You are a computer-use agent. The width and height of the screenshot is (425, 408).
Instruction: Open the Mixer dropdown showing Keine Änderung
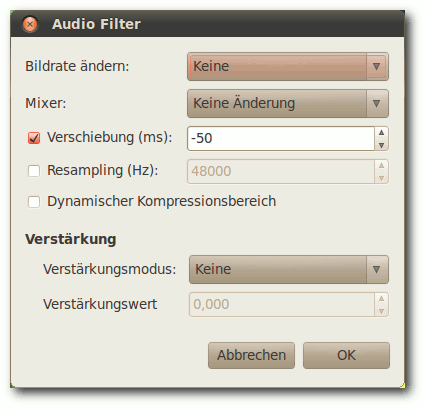click(288, 103)
